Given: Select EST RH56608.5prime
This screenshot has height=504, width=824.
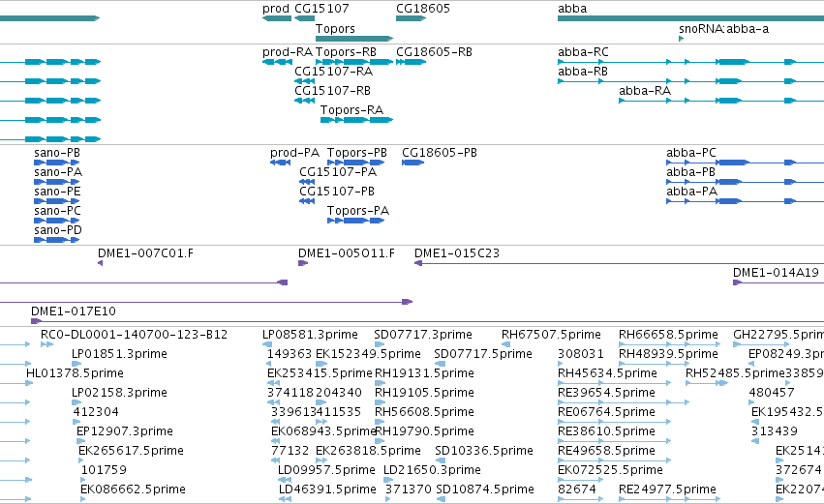Looking at the screenshot, I should click(381, 423).
